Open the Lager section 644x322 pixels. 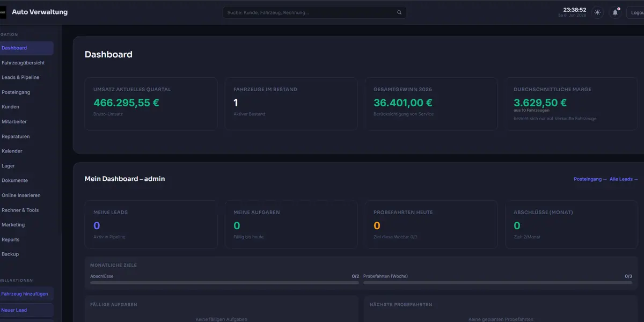pos(26,166)
